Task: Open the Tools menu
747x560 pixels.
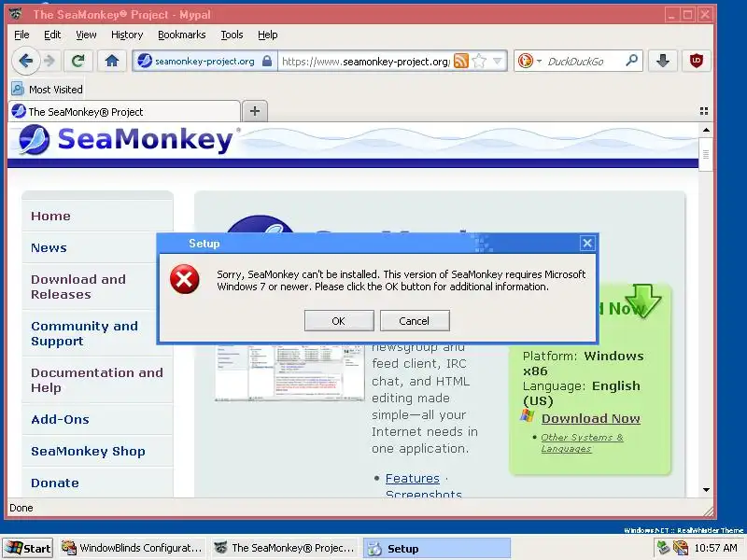Action: point(232,35)
